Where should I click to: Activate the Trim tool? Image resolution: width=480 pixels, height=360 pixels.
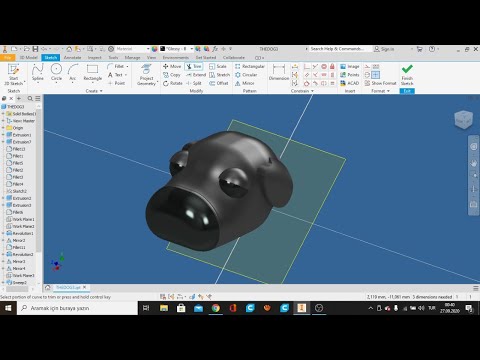coord(194,66)
